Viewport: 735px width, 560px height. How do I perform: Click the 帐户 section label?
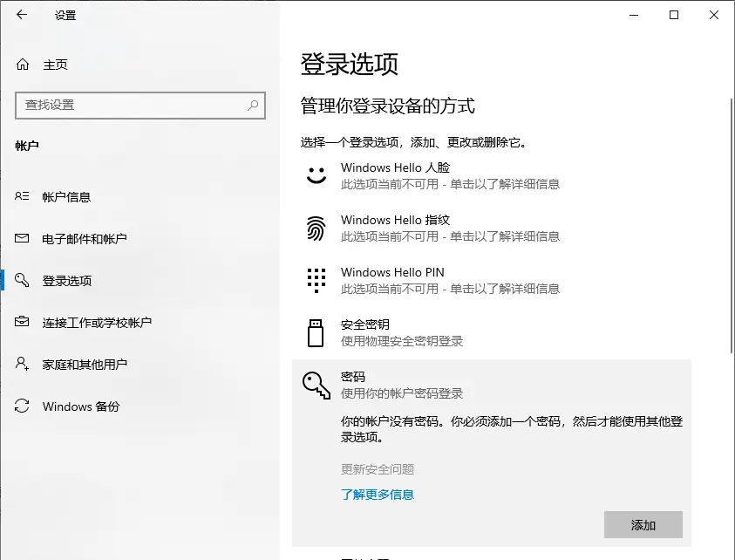coord(27,146)
